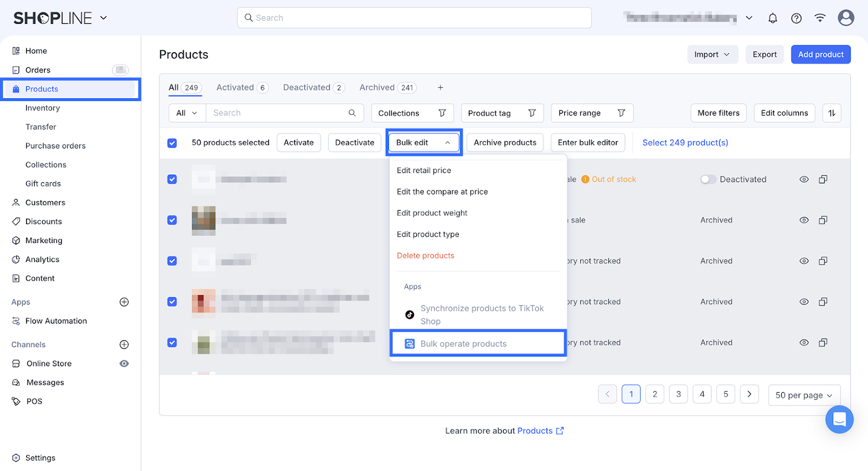Add a new app with Apps plus icon
The image size is (868, 471).
point(124,302)
